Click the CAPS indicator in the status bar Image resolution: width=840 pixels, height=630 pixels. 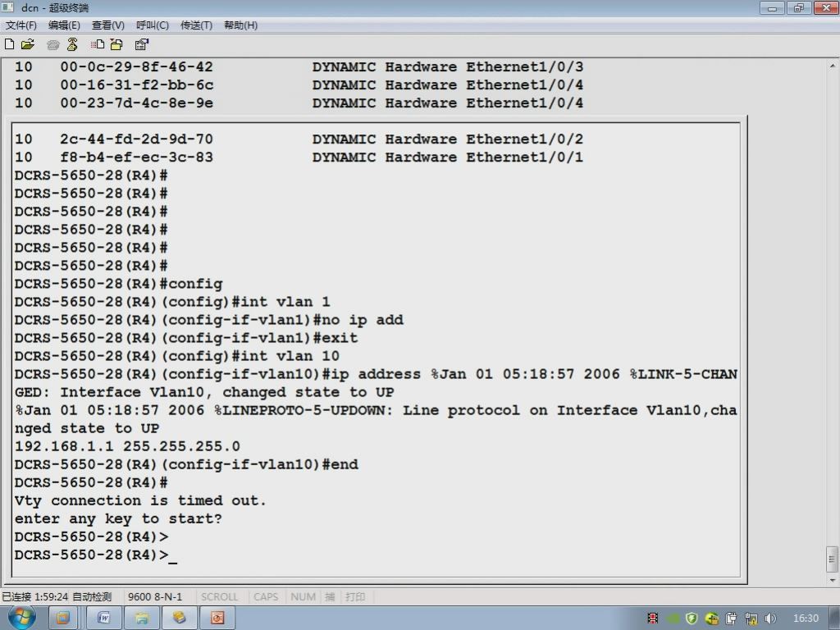tap(266, 597)
